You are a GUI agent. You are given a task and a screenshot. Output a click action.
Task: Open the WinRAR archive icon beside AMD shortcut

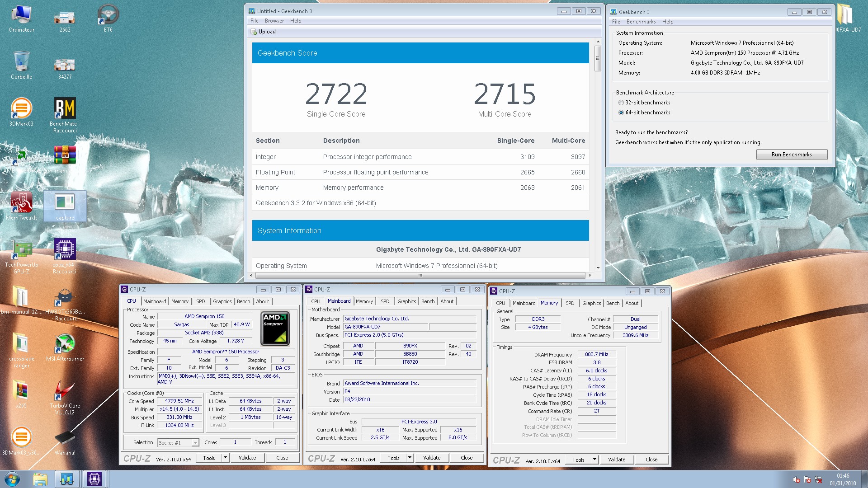[65, 155]
